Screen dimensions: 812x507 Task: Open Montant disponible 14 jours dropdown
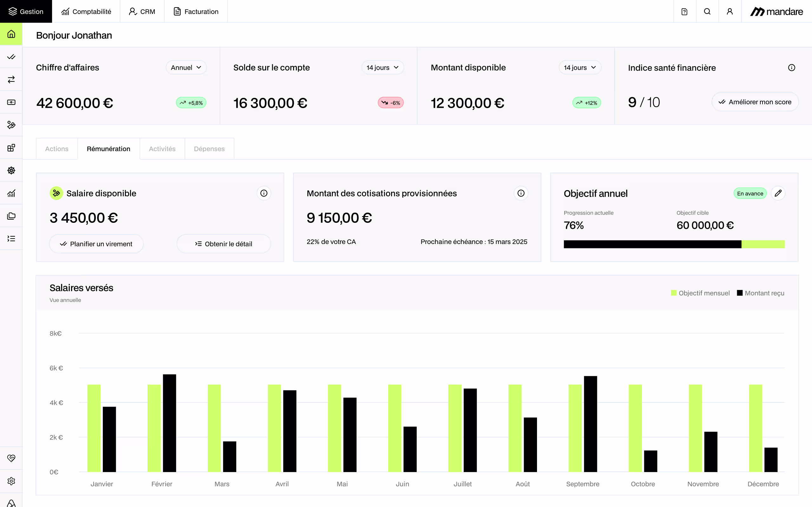580,67
